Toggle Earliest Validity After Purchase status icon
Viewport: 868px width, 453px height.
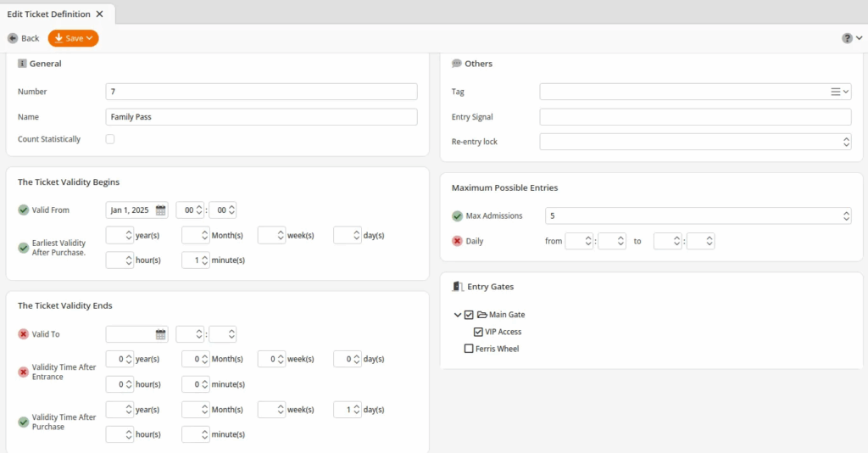coord(23,248)
